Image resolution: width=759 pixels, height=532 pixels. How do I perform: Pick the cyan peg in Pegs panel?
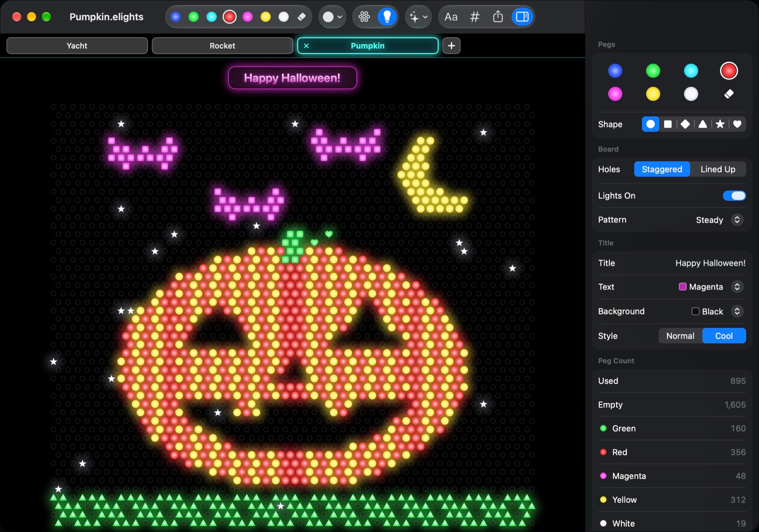[691, 71]
